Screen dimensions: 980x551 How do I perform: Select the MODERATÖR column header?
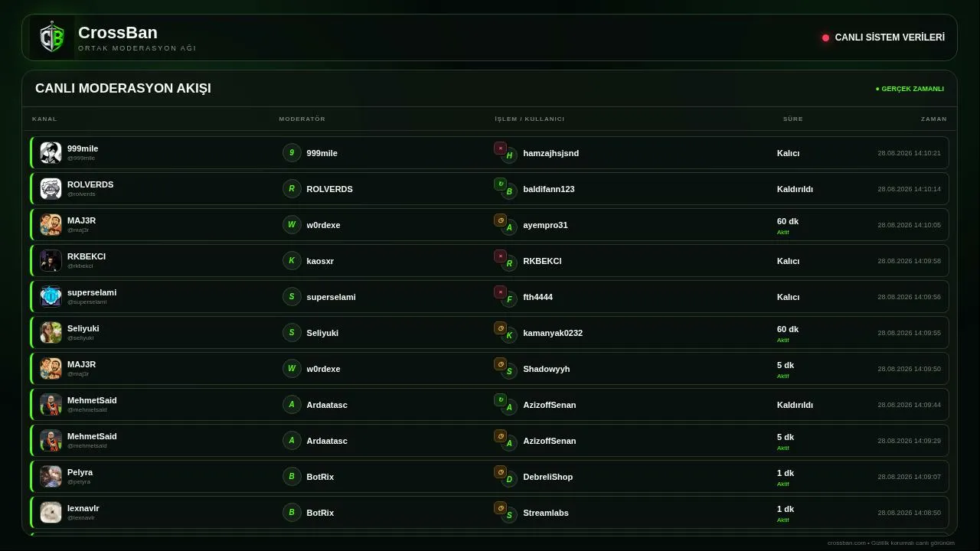click(x=302, y=119)
